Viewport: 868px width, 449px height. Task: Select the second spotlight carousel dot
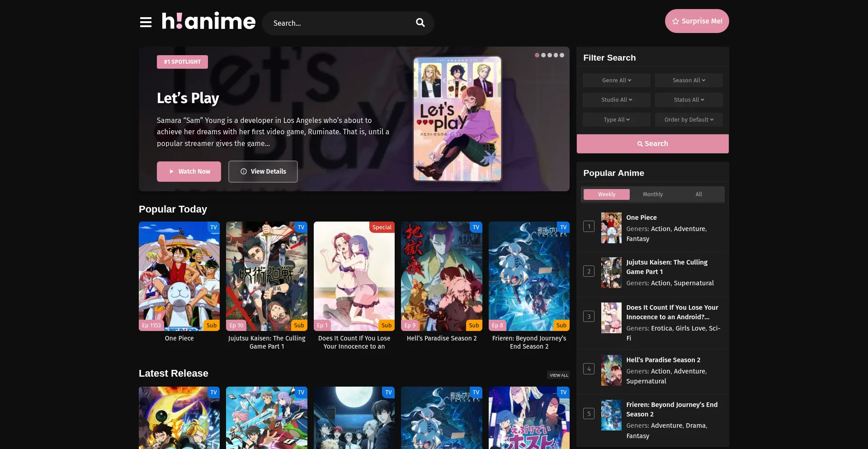[x=543, y=55]
